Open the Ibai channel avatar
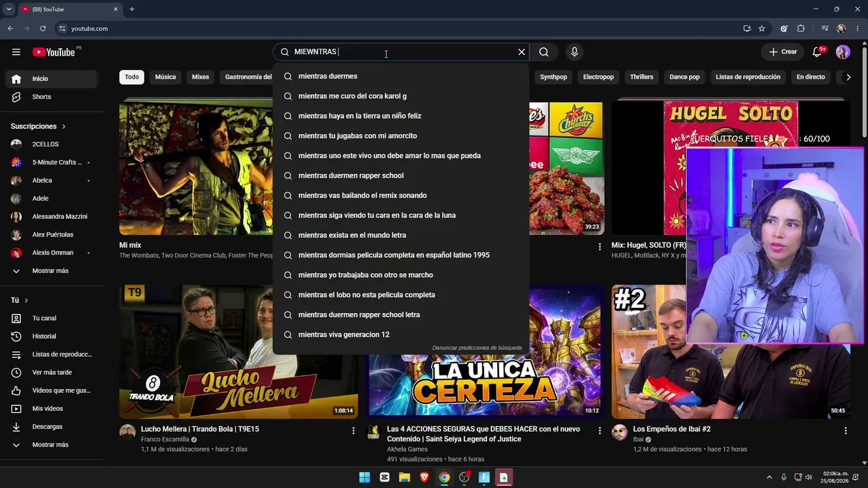 click(x=620, y=432)
